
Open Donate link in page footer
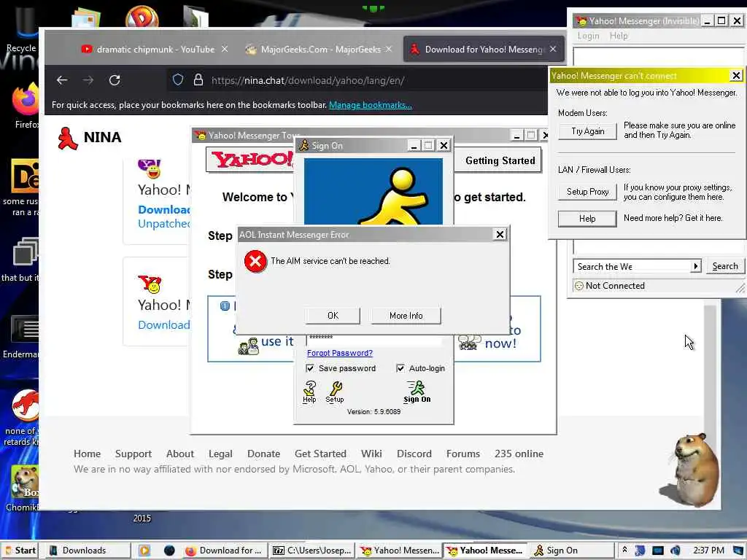click(x=263, y=454)
